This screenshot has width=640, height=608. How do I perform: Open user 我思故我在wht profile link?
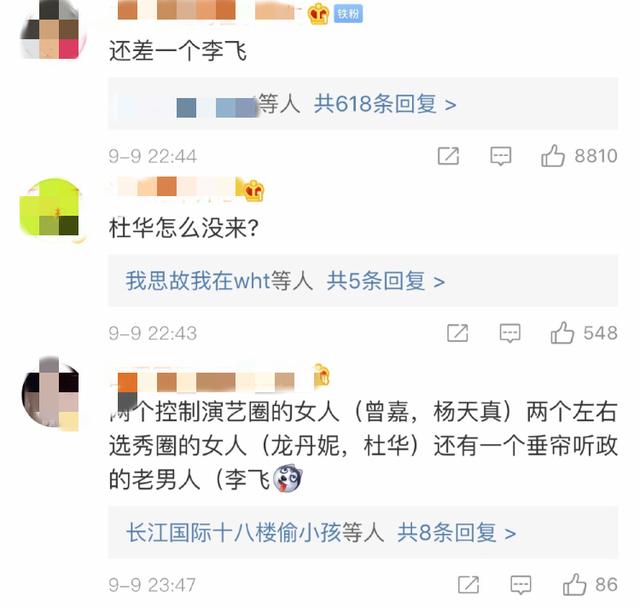pyautogui.click(x=198, y=281)
